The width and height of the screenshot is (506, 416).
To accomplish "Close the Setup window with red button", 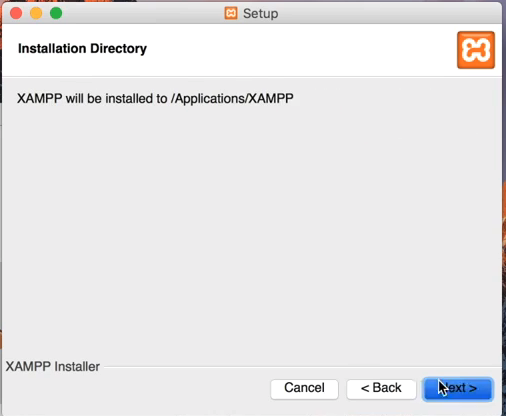I will point(16,13).
